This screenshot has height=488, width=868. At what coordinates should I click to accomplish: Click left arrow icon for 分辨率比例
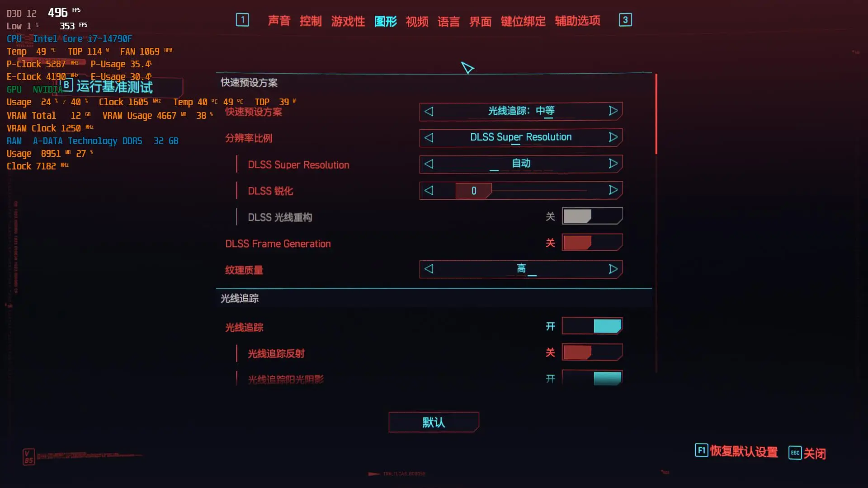pyautogui.click(x=429, y=137)
